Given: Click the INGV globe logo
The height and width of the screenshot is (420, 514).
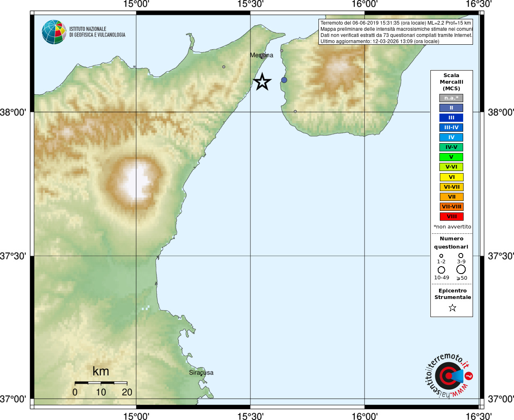Looking at the screenshot, I should tap(54, 32).
